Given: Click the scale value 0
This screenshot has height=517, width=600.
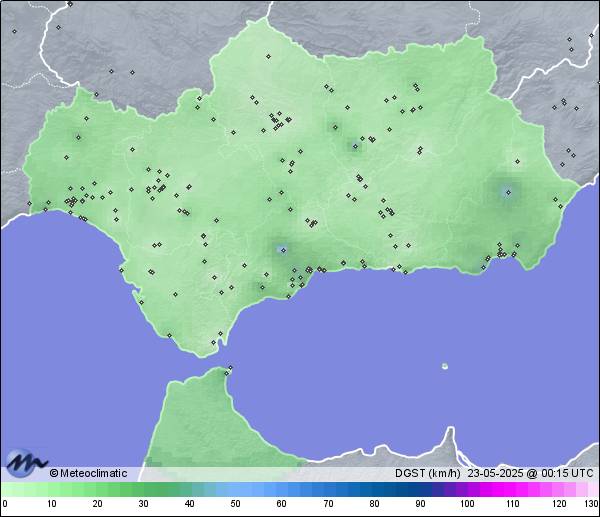Looking at the screenshot, I should [x=5, y=504].
